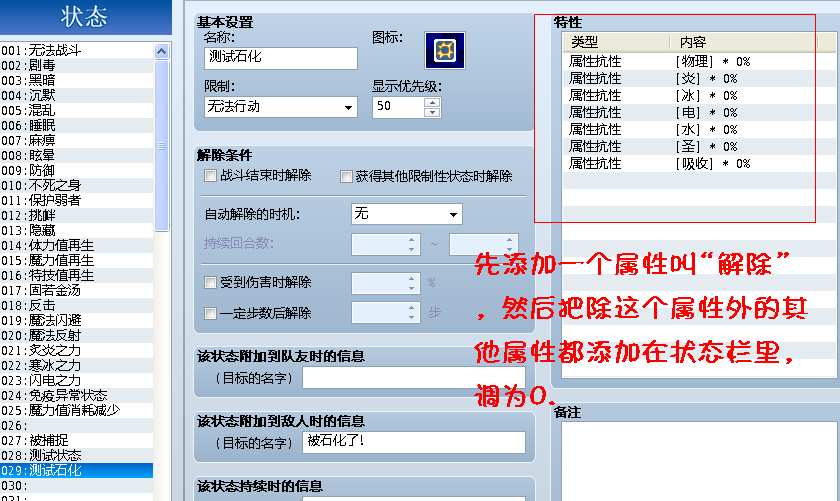Select state 028:测试状态
This screenshot has height=501, width=840.
click(x=77, y=455)
